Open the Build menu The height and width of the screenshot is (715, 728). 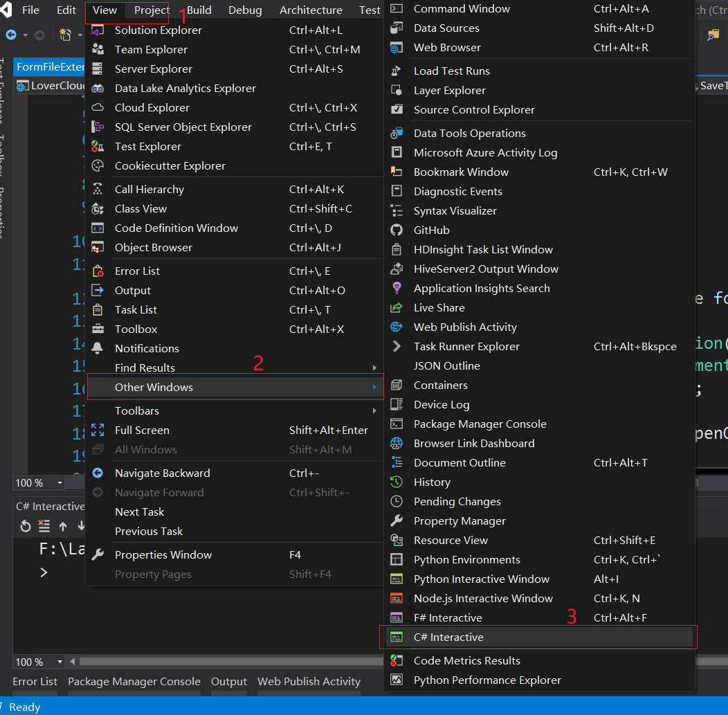(x=199, y=10)
